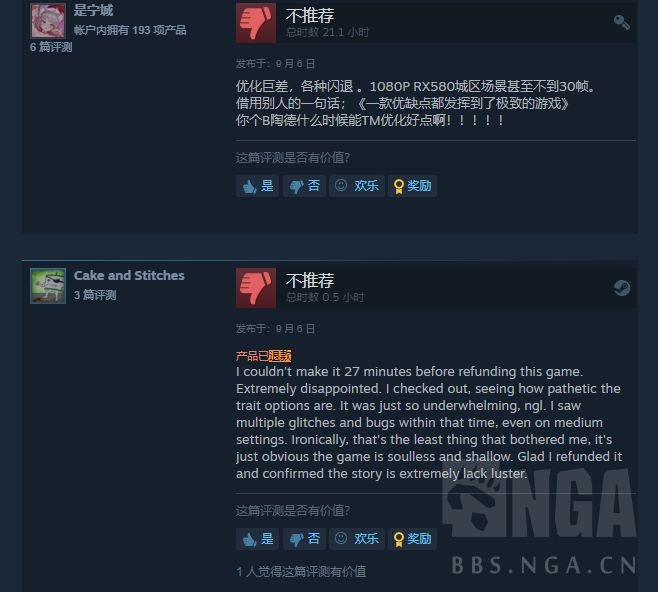The image size is (658, 592).
Task: Click the red thumbs-down icon on Cake and Stitches' review
Action: click(256, 288)
